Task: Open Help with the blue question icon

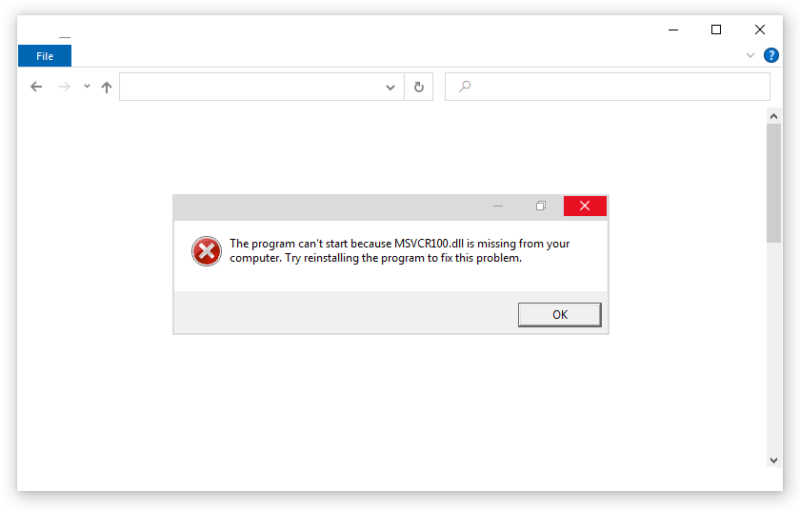Action: (x=771, y=55)
